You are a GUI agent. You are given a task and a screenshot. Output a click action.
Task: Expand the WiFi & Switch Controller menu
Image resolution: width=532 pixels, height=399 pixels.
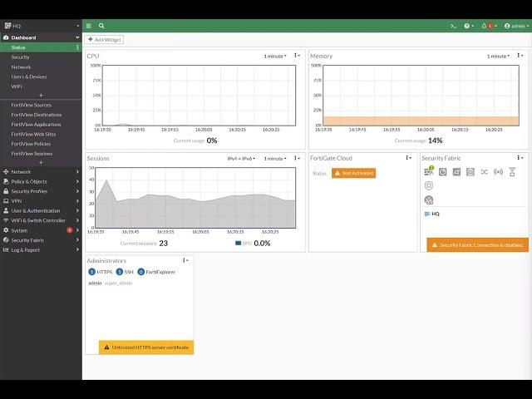pyautogui.click(x=41, y=220)
